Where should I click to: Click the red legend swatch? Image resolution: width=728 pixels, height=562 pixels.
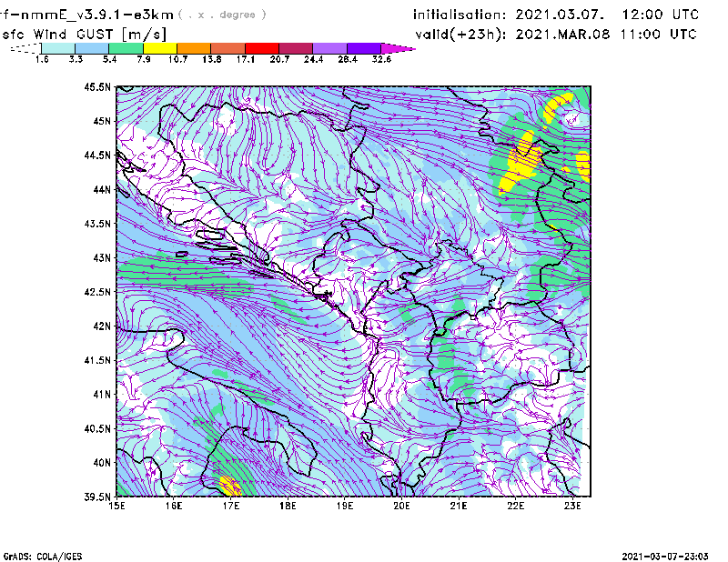(x=262, y=48)
